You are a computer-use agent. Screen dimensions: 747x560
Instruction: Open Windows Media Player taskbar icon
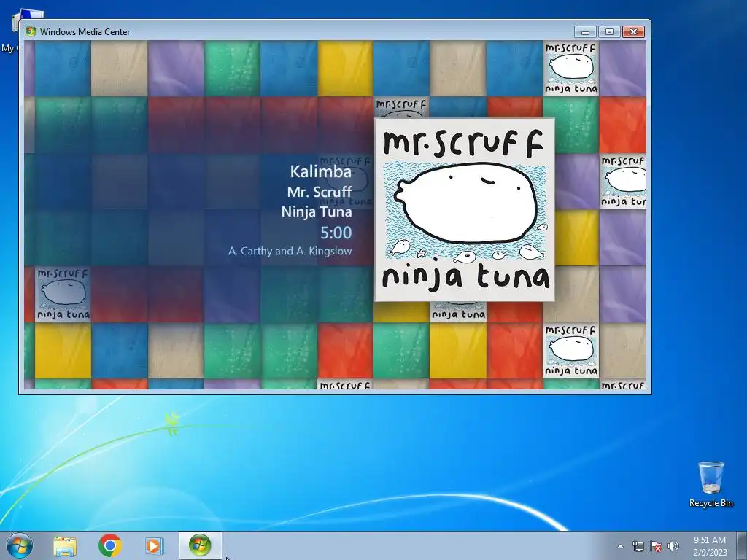click(154, 545)
